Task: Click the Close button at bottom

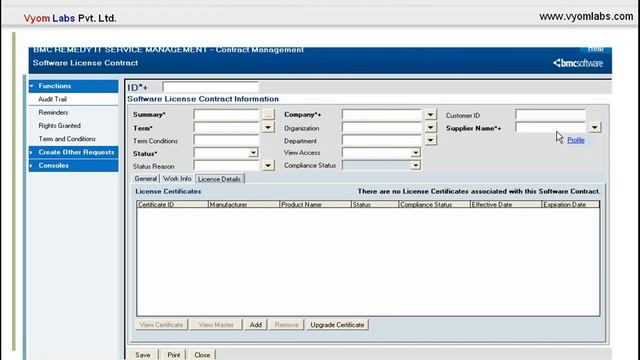Action: coord(202,355)
